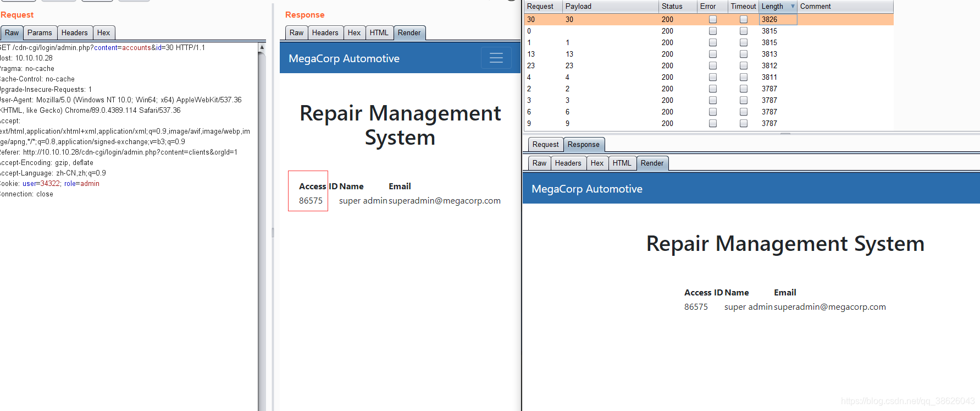Open HTML sub-tab in Intruder response viewer
The height and width of the screenshot is (411, 980).
tap(622, 163)
